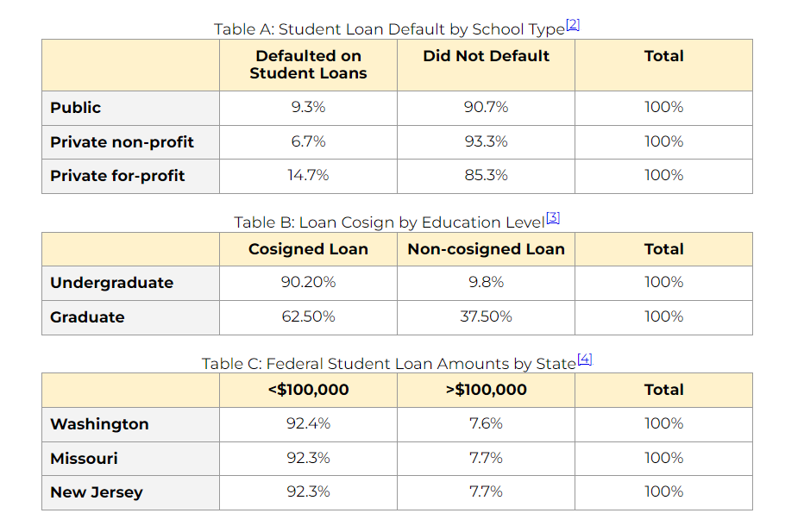The width and height of the screenshot is (804, 532).
Task: Open footnote 4 link beside Table C title
Action: click(585, 359)
